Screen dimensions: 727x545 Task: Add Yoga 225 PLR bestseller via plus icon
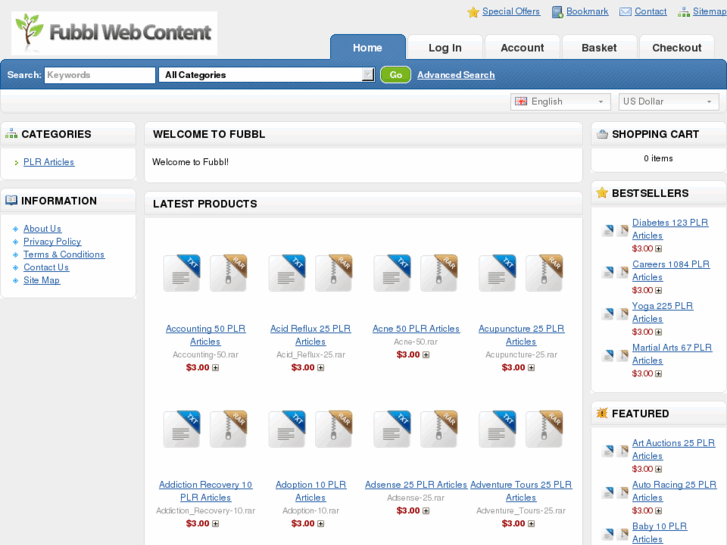click(x=658, y=332)
